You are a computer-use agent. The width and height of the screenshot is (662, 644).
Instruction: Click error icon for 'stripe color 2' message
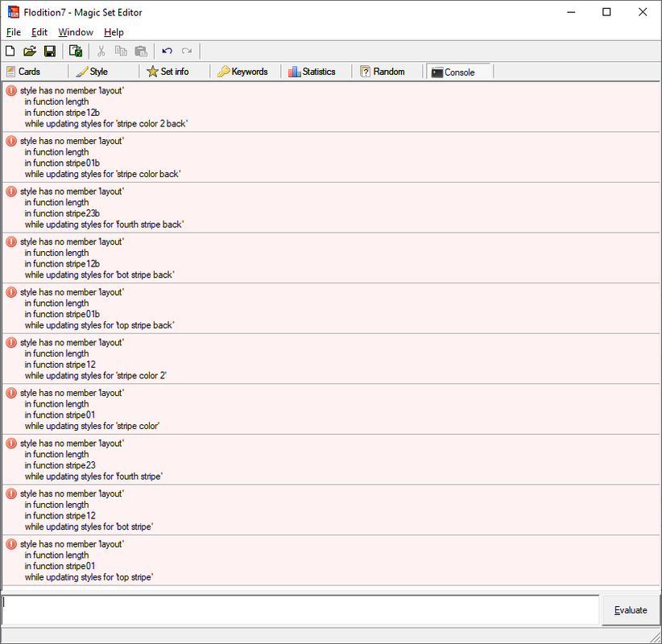(11, 342)
